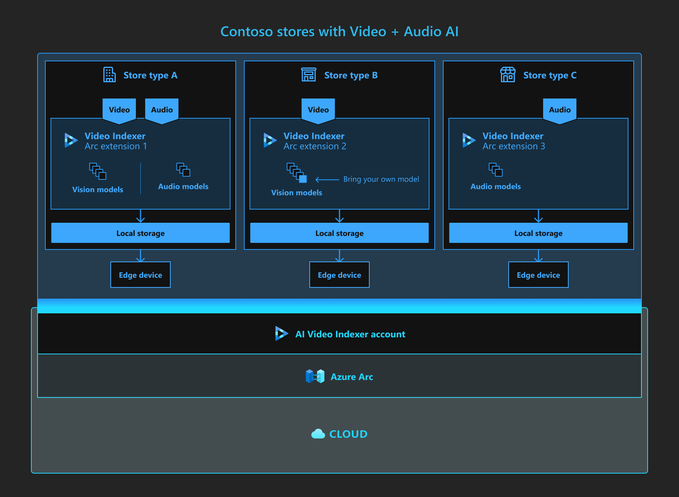Click the Store type B storefront icon
Viewport: 679px width, 497px height.
pyautogui.click(x=309, y=74)
